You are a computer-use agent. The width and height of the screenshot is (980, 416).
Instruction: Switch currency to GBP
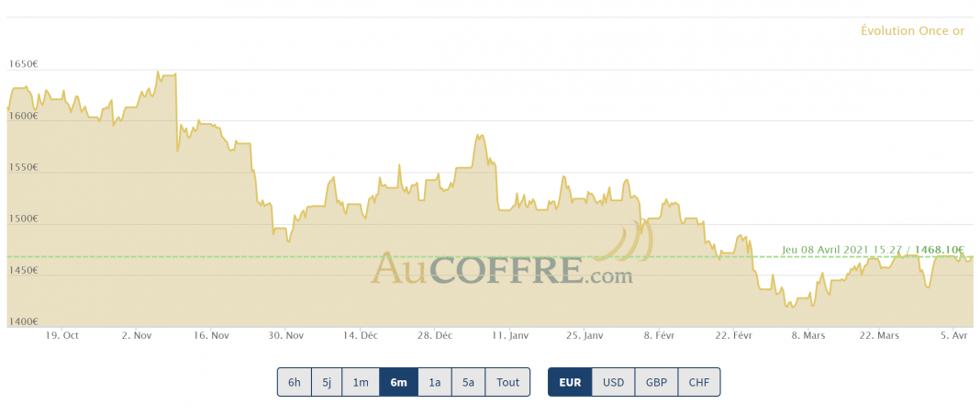tap(656, 382)
